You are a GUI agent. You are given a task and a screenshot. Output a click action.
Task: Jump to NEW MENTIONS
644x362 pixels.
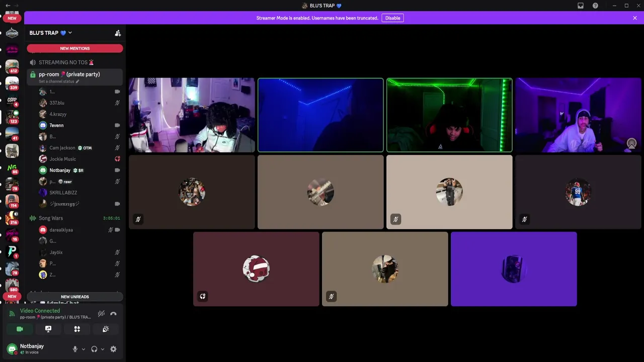click(x=74, y=48)
